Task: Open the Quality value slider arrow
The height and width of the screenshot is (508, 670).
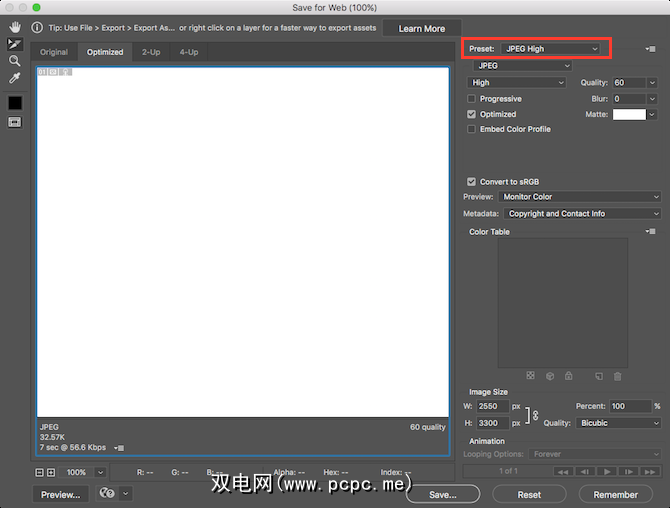Action: point(652,82)
